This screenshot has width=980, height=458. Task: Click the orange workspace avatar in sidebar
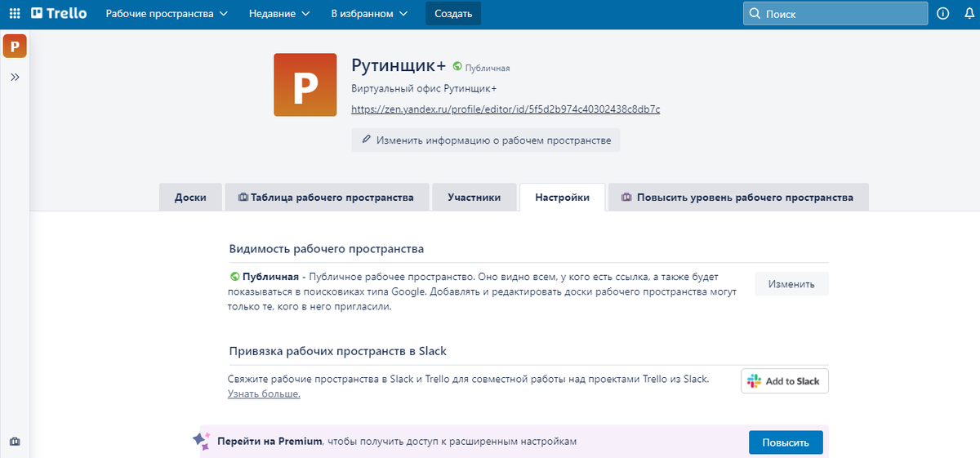click(x=15, y=46)
